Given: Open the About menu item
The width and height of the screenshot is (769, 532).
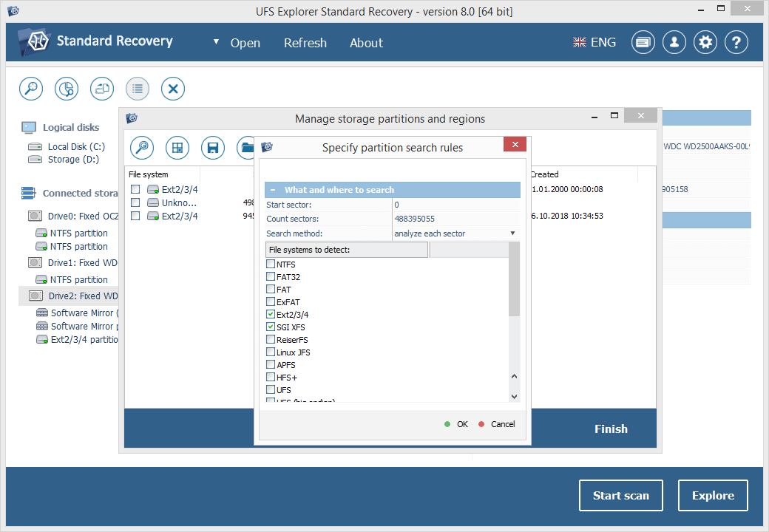Looking at the screenshot, I should (x=366, y=43).
